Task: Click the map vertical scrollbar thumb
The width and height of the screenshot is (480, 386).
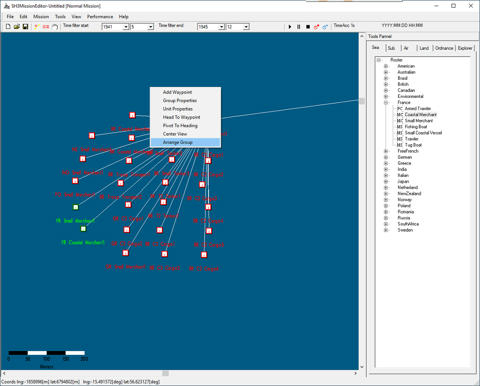Action: tap(362, 101)
